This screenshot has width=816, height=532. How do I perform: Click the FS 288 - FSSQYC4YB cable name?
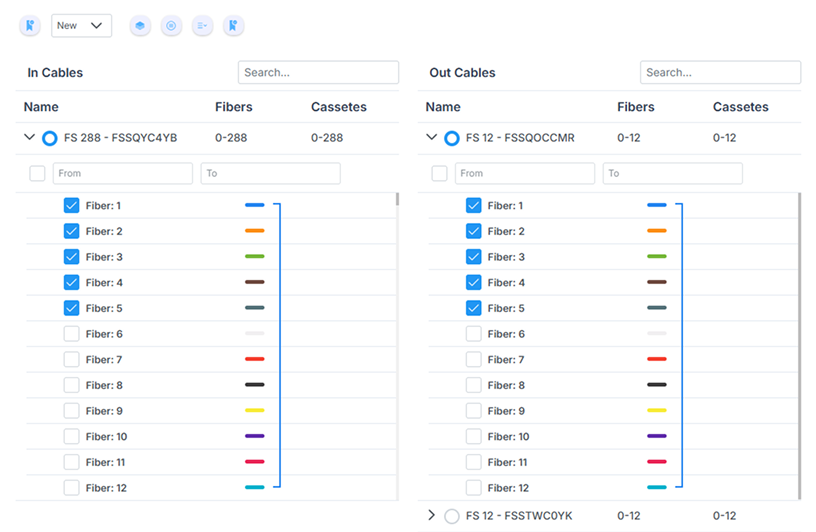pyautogui.click(x=120, y=138)
